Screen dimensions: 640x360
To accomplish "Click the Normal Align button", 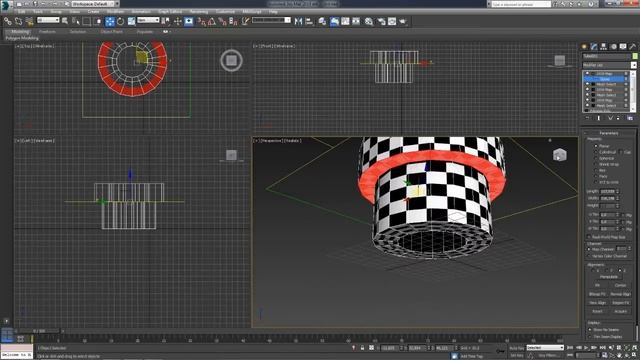I will tap(620, 294).
